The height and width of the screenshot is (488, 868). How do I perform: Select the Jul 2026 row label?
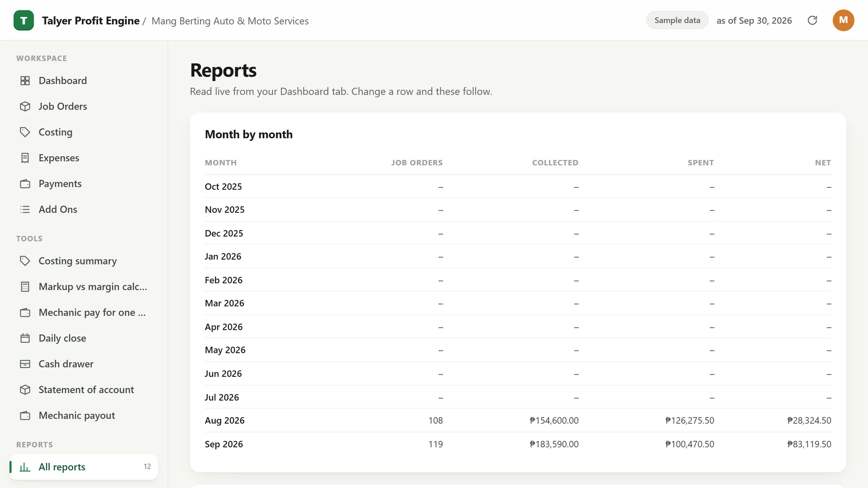pyautogui.click(x=222, y=397)
